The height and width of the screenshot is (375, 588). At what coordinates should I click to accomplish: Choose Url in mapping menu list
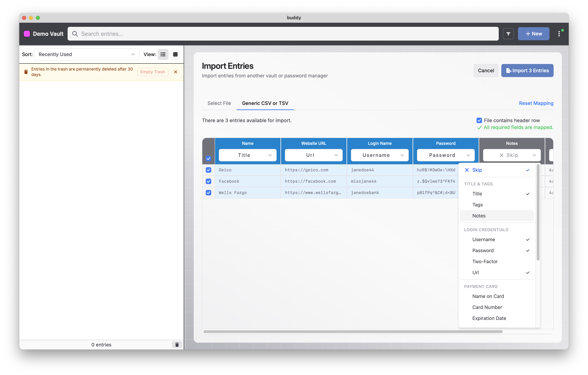coord(497,272)
